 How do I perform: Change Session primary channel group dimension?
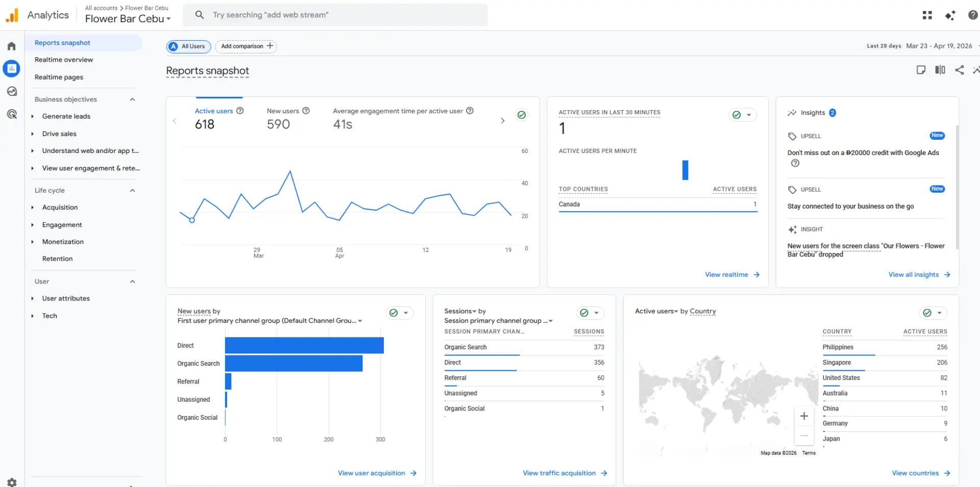[x=498, y=321]
